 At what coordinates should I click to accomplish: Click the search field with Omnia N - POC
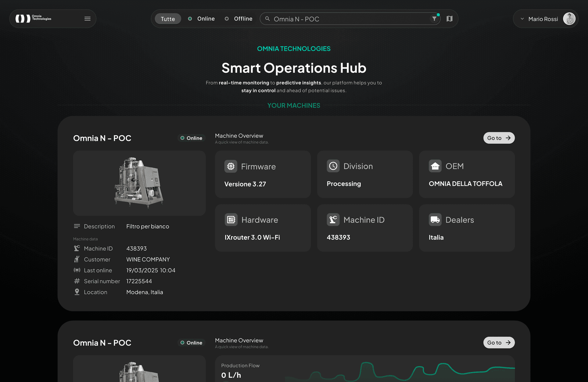tap(349, 19)
